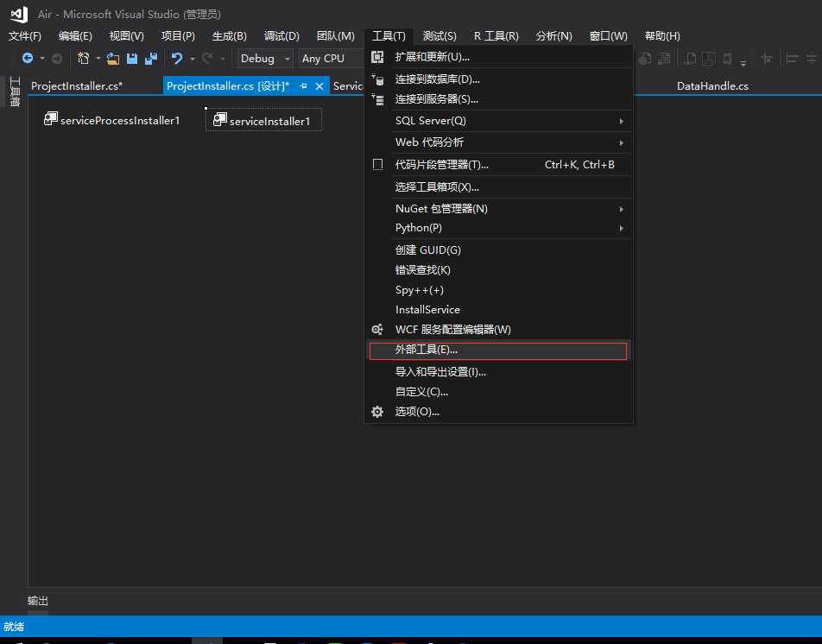This screenshot has width=822, height=644.
Task: Choose 代码片段管理器(T)... menu item
Action: click(x=498, y=165)
